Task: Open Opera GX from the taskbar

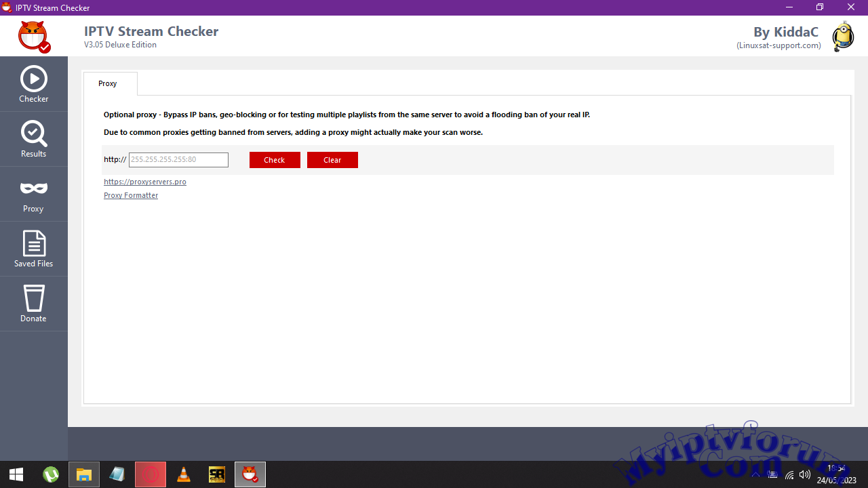Action: point(150,474)
